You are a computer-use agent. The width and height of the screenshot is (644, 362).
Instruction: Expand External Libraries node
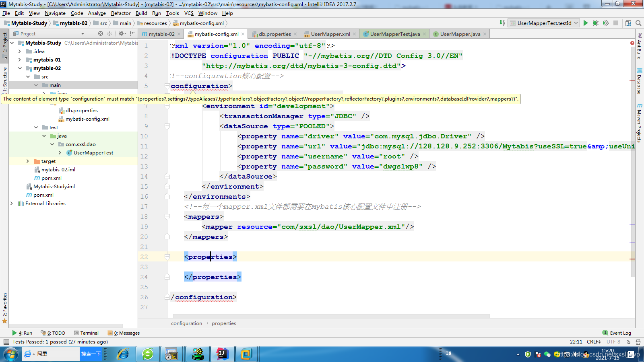click(12, 203)
